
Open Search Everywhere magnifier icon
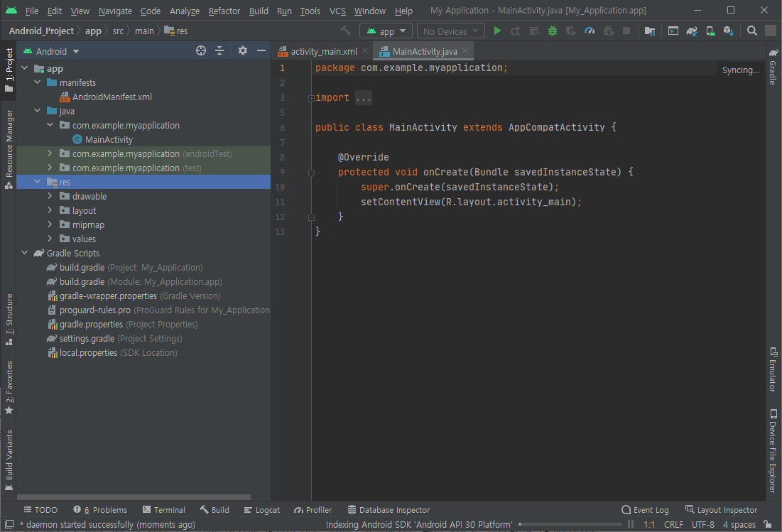point(752,31)
